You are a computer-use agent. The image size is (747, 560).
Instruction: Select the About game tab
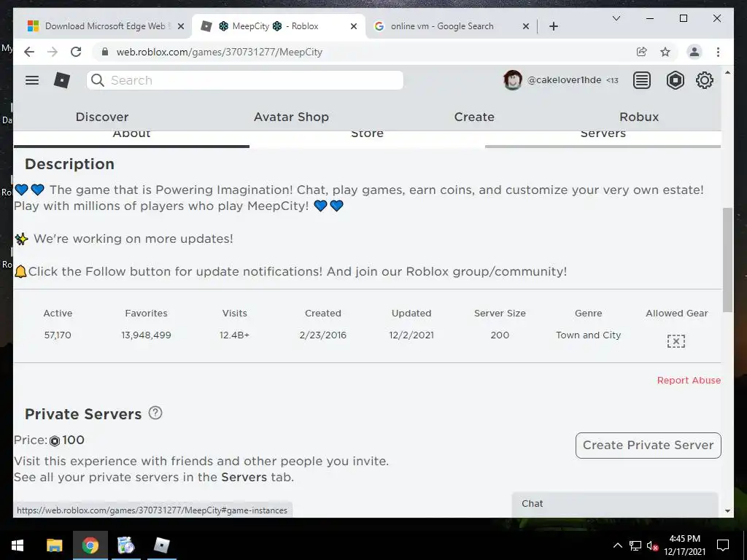pos(131,138)
